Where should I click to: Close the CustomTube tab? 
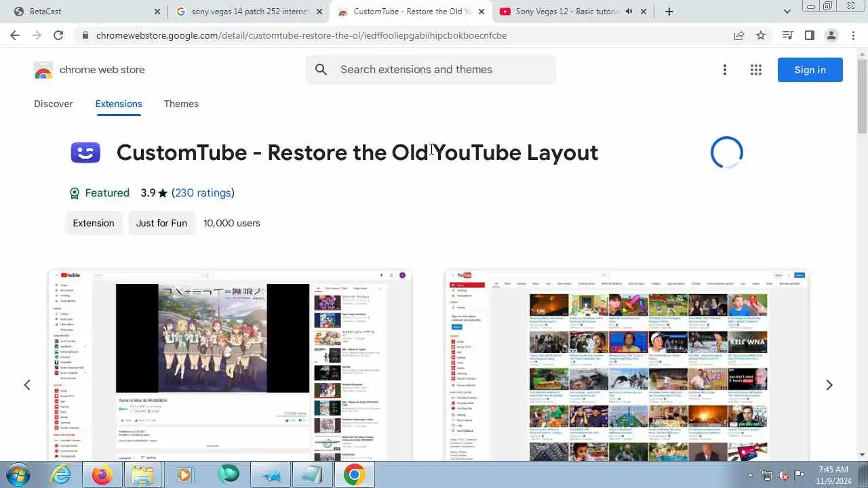point(481,12)
